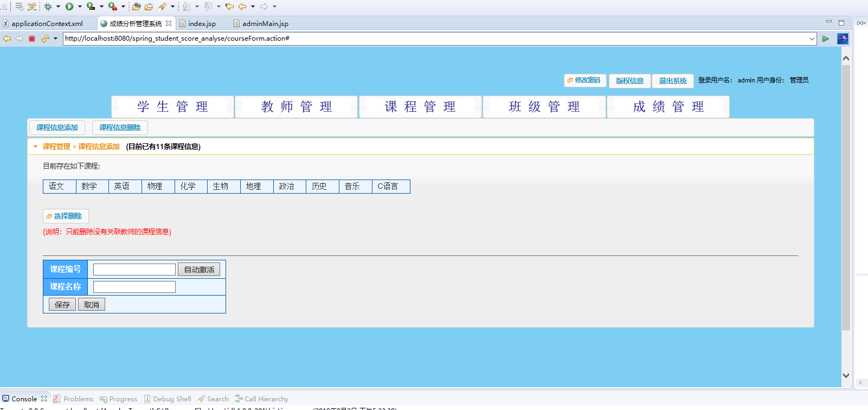Switch to adminMain.jsp editor tab
This screenshot has width=868, height=410.
(x=265, y=23)
